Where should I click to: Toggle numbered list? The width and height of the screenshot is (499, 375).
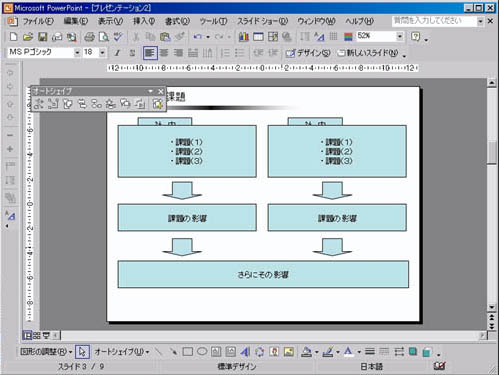(225, 53)
